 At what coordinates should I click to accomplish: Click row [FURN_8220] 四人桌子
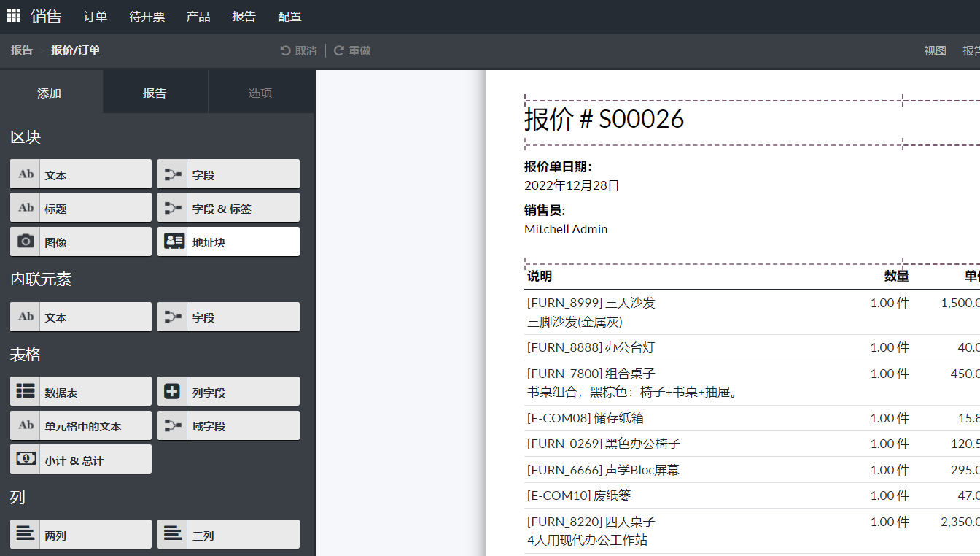pyautogui.click(x=591, y=522)
